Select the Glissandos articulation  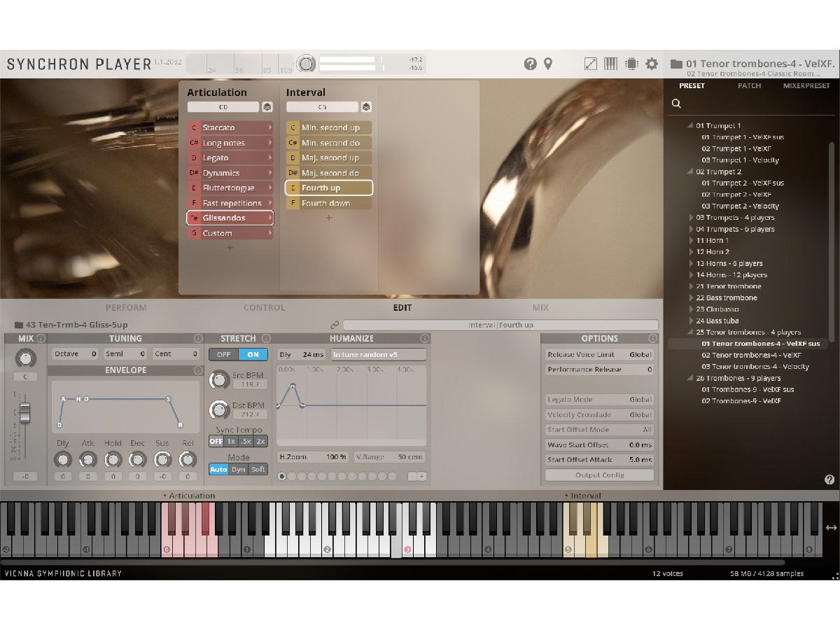pos(231,218)
